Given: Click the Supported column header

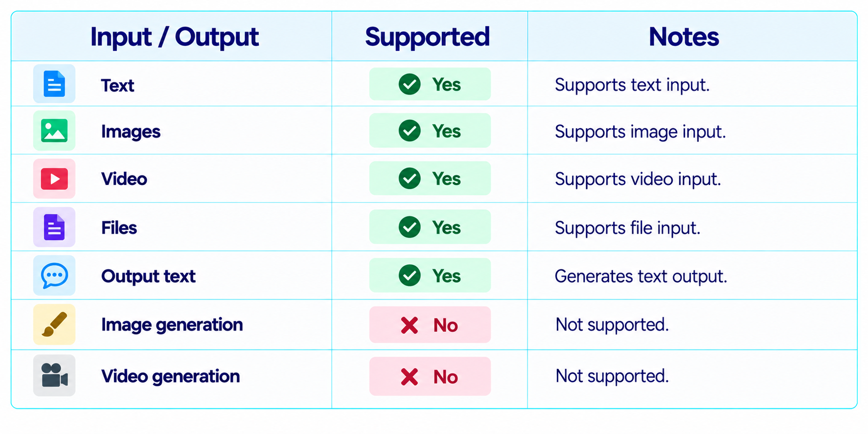Looking at the screenshot, I should tap(428, 37).
